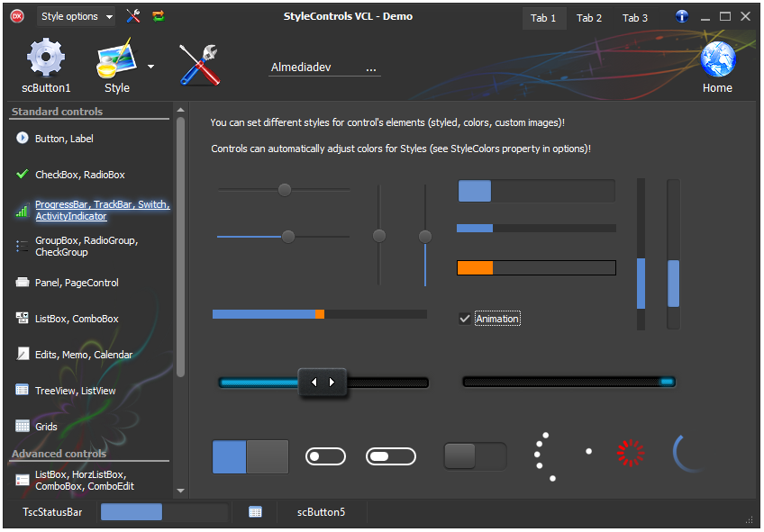The width and height of the screenshot is (764, 532).
Task: Click the green bars icon for ProgressBar item
Action: [22, 211]
